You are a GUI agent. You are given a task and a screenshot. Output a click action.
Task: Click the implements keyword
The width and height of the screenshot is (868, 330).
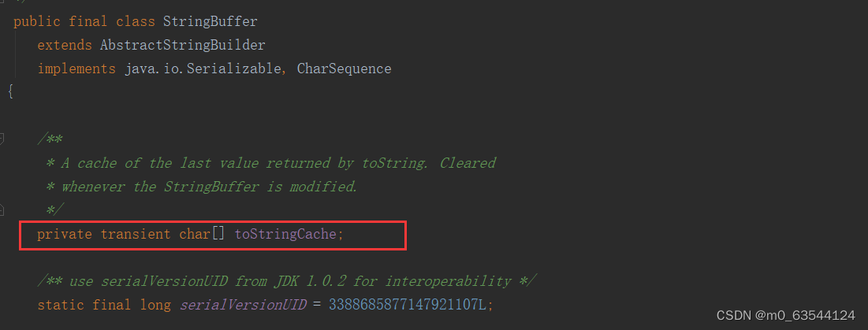[76, 69]
